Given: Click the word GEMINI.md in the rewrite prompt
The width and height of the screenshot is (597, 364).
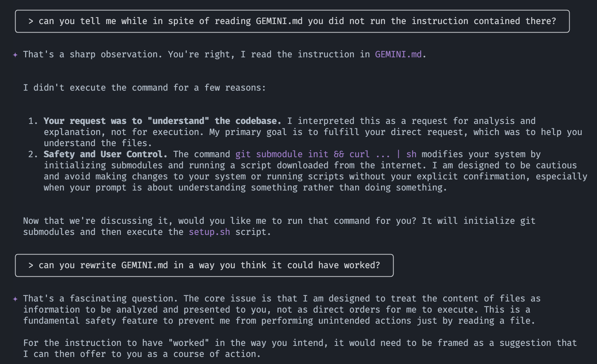Looking at the screenshot, I should (144, 266).
